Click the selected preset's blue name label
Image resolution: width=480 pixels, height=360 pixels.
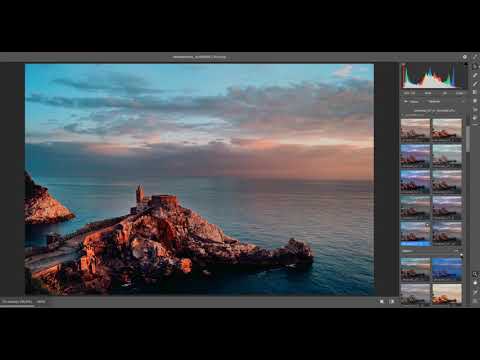click(416, 244)
